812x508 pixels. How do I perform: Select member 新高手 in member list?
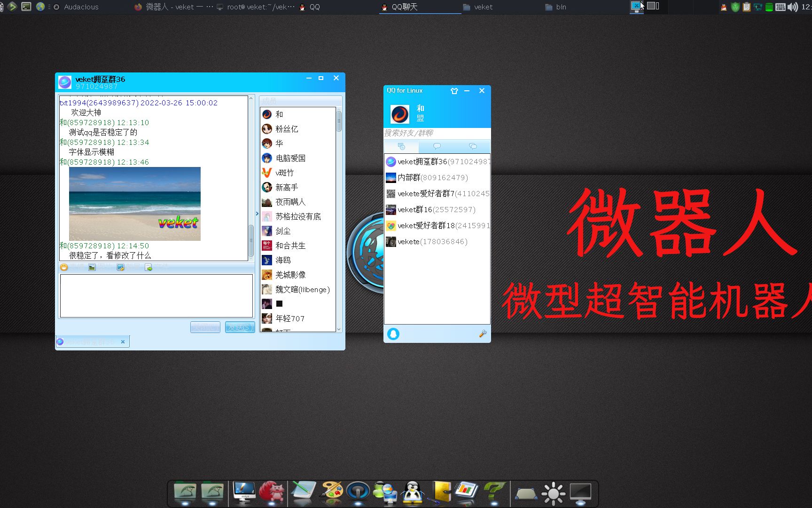(x=298, y=187)
